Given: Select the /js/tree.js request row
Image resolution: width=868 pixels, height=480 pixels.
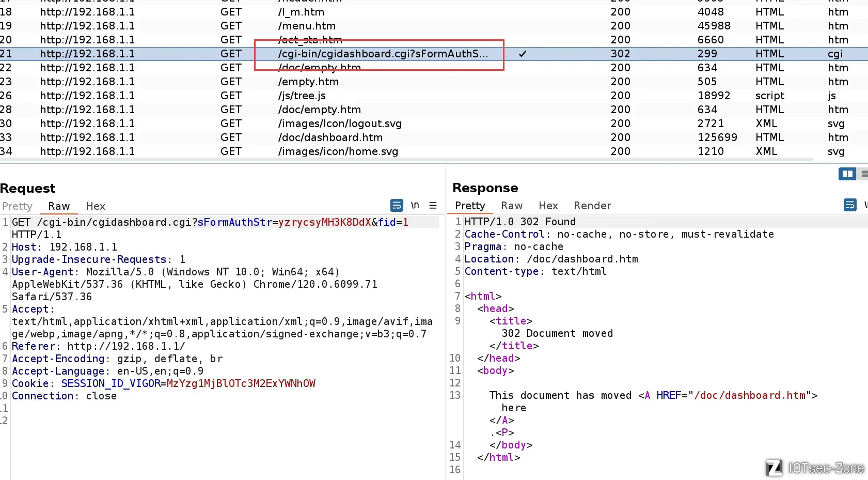Looking at the screenshot, I should (302, 96).
